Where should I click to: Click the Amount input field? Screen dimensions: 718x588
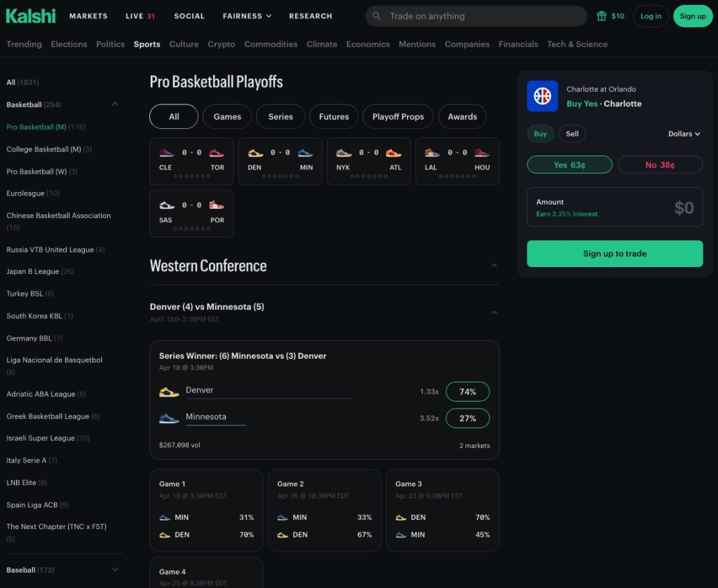(x=614, y=207)
